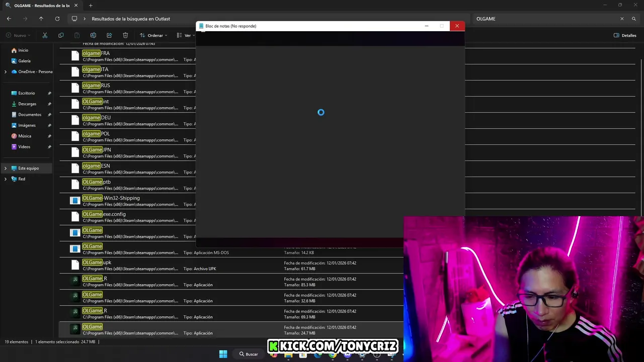Viewport: 644px width, 362px height.
Task: Toggle the Detalles pane
Action: 625,35
